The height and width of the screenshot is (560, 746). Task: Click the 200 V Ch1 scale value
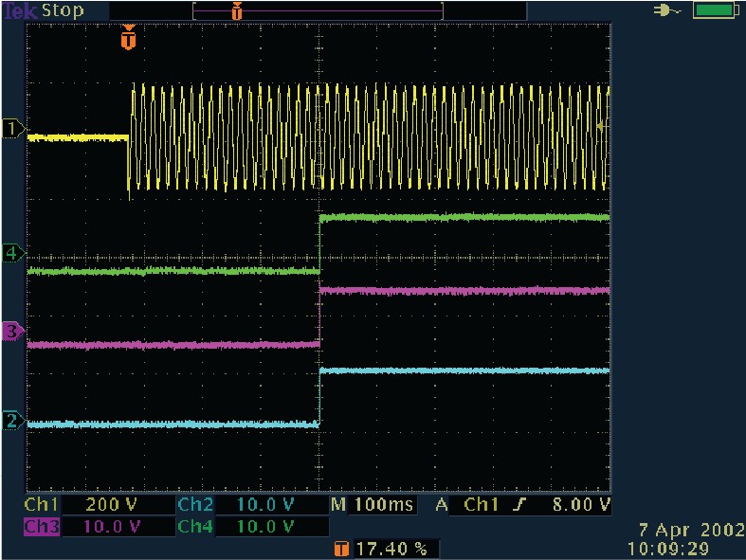click(111, 504)
